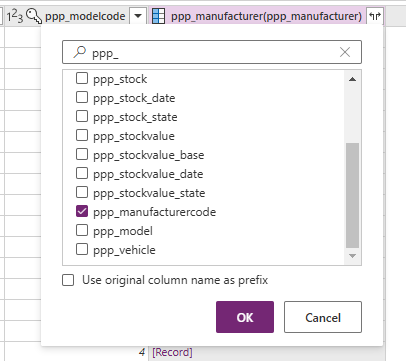Check the ppp_stockvalue_date checkbox

[x=82, y=173]
